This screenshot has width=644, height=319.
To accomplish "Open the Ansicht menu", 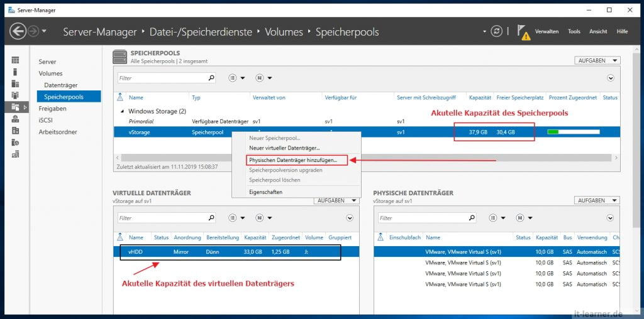I will coord(598,31).
